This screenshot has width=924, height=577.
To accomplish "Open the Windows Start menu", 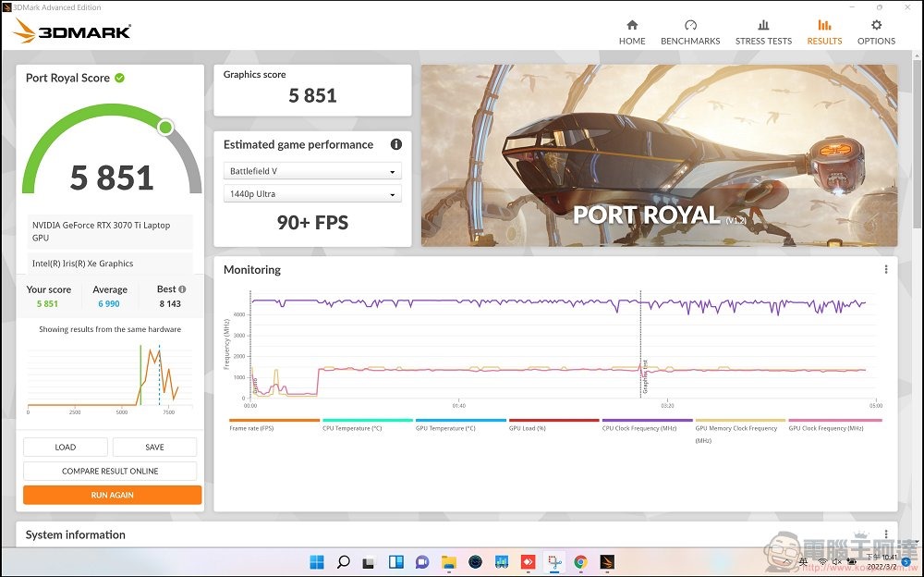I will [x=317, y=561].
